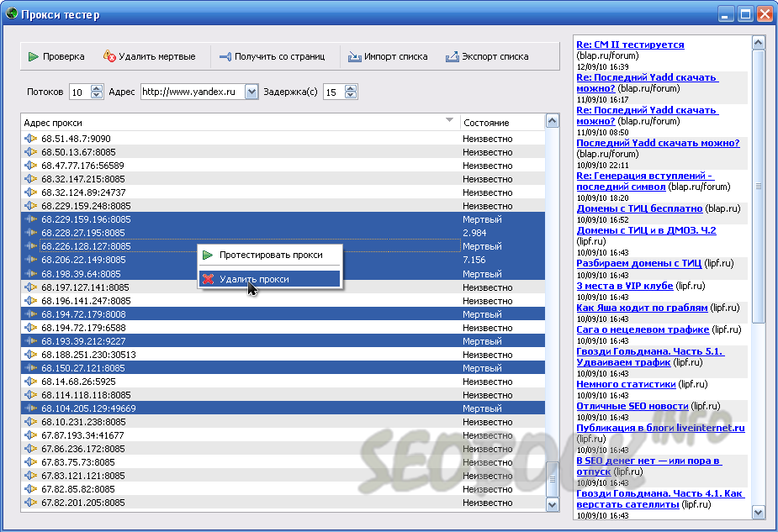Select proxy row 67.87.193.34:41677
778x532 pixels.
[82, 435]
